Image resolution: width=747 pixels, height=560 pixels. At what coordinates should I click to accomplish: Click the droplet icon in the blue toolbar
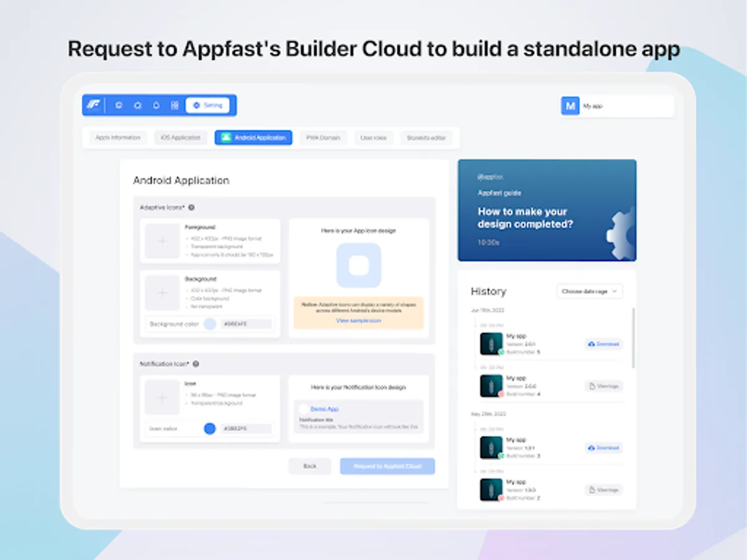point(156,106)
